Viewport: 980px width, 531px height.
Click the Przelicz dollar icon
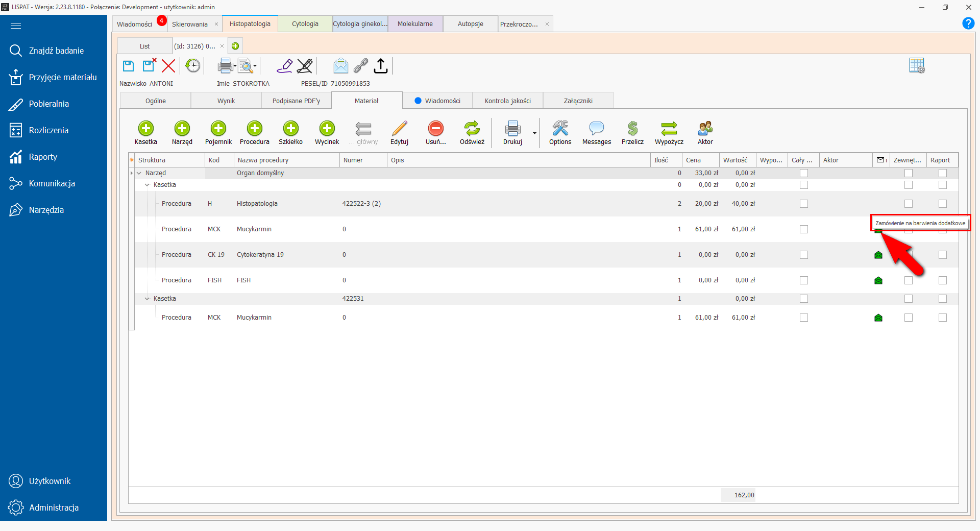pos(633,133)
